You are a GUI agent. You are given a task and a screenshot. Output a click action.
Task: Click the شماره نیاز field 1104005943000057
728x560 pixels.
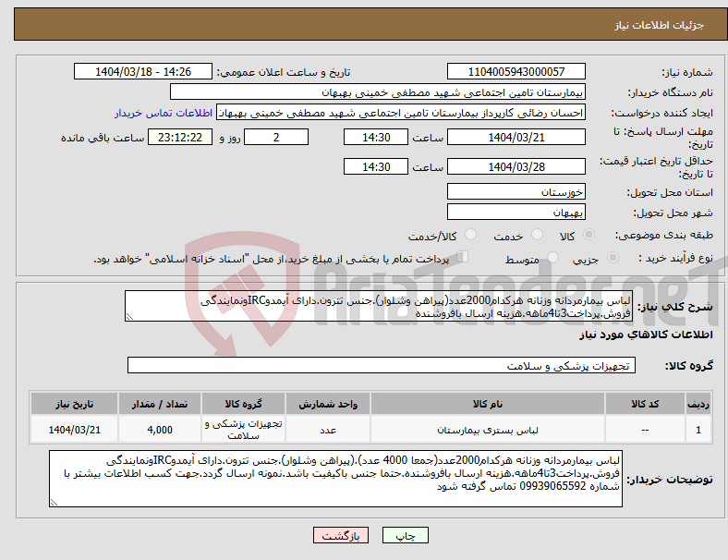pyautogui.click(x=516, y=71)
